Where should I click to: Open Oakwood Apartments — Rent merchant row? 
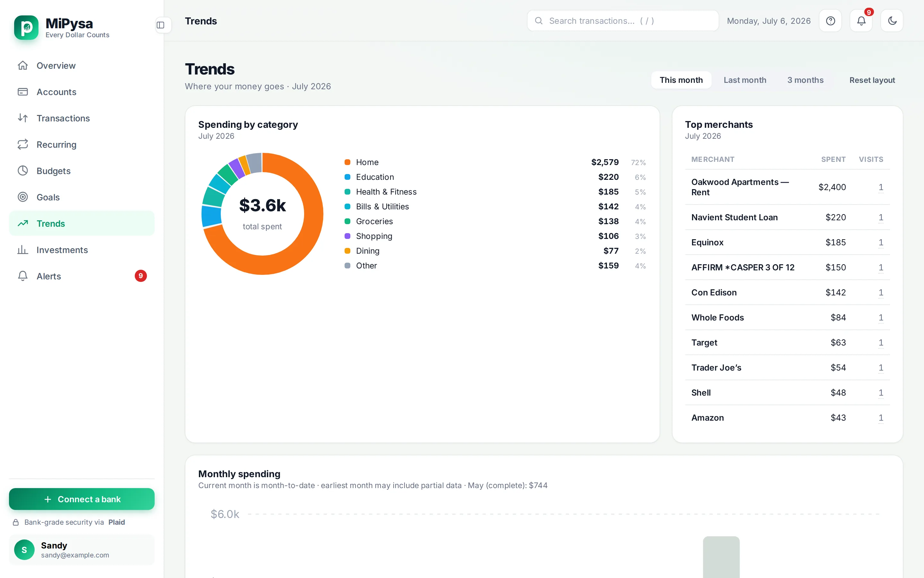coord(787,187)
